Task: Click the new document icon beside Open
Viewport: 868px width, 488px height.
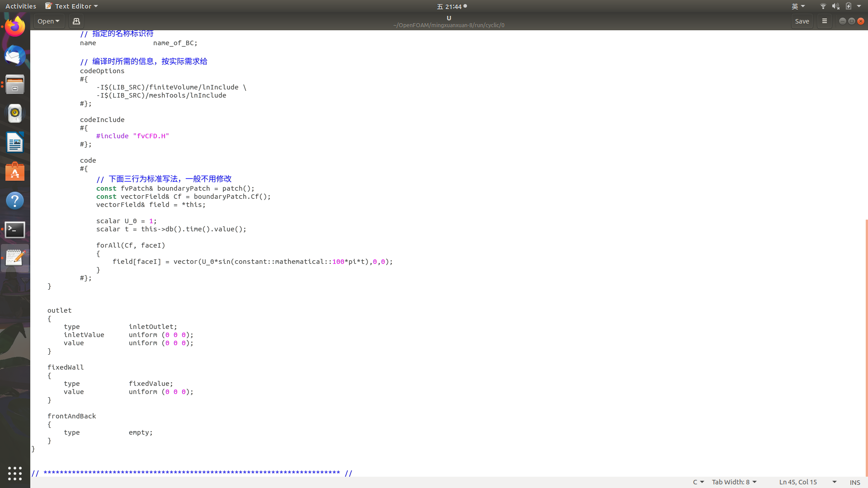Action: click(x=76, y=21)
